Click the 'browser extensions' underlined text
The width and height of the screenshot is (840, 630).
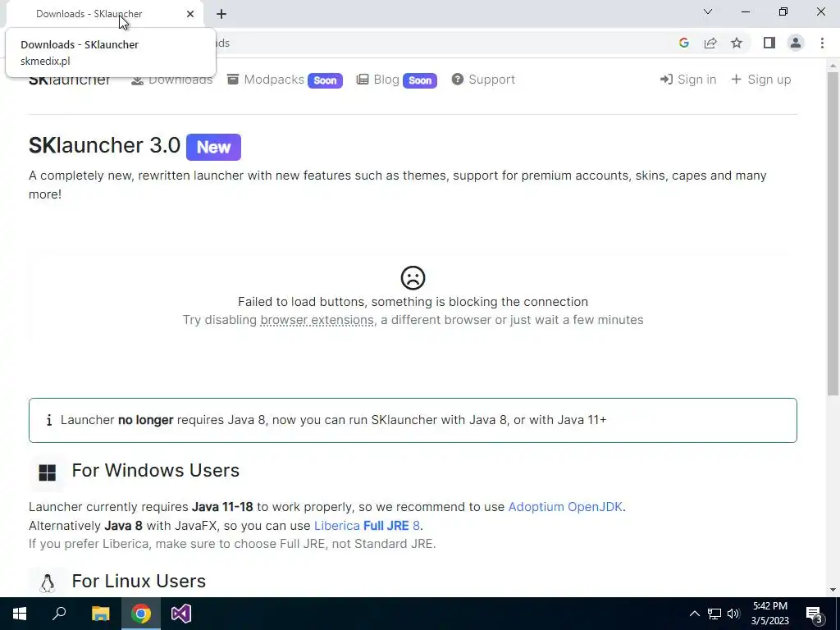[x=317, y=320]
